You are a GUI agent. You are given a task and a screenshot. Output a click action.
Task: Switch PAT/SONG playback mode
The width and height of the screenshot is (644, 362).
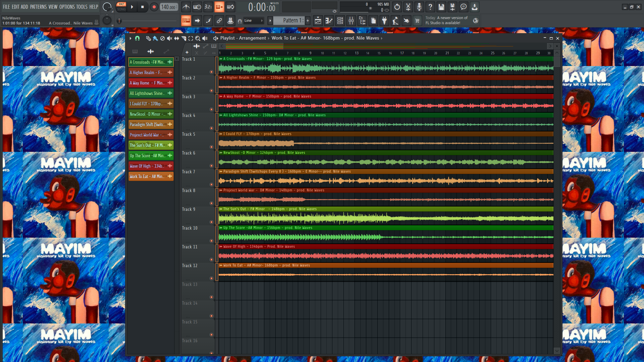pos(121,7)
